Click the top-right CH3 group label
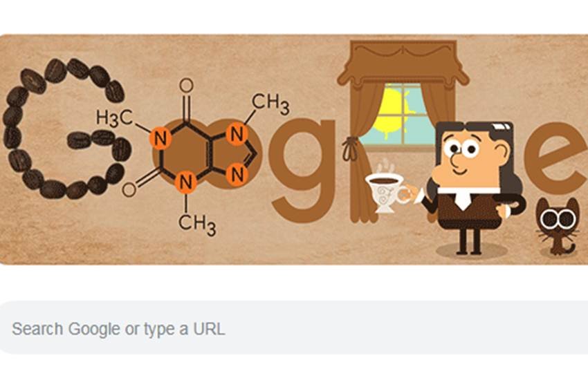This screenshot has height=380, width=588. (270, 104)
